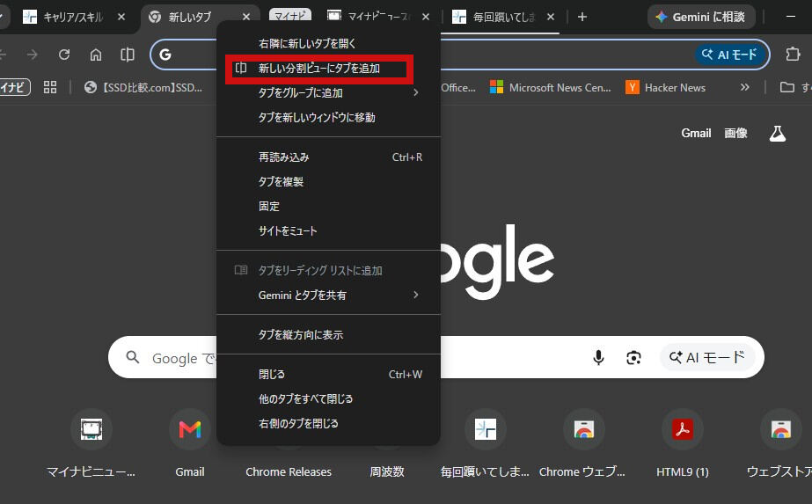Open the Gmail link at top

click(696, 133)
